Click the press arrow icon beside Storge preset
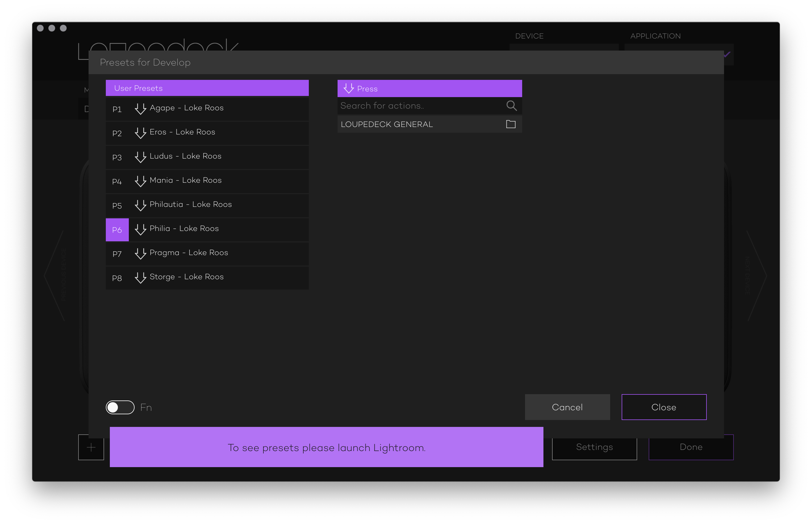This screenshot has width=812, height=524. click(140, 278)
